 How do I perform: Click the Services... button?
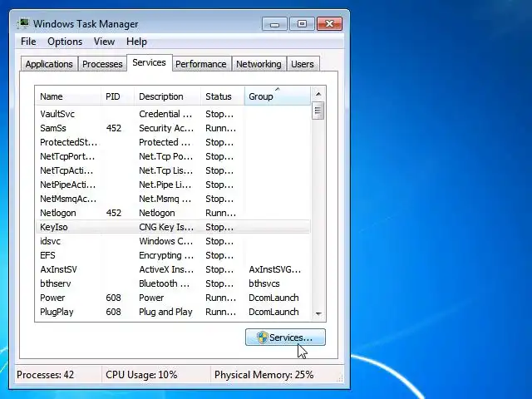285,337
